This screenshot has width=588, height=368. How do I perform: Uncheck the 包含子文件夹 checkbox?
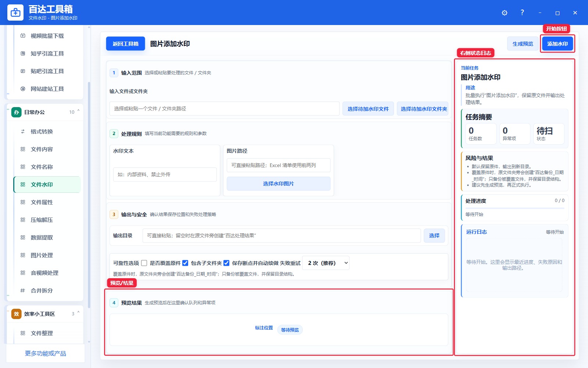click(x=185, y=263)
